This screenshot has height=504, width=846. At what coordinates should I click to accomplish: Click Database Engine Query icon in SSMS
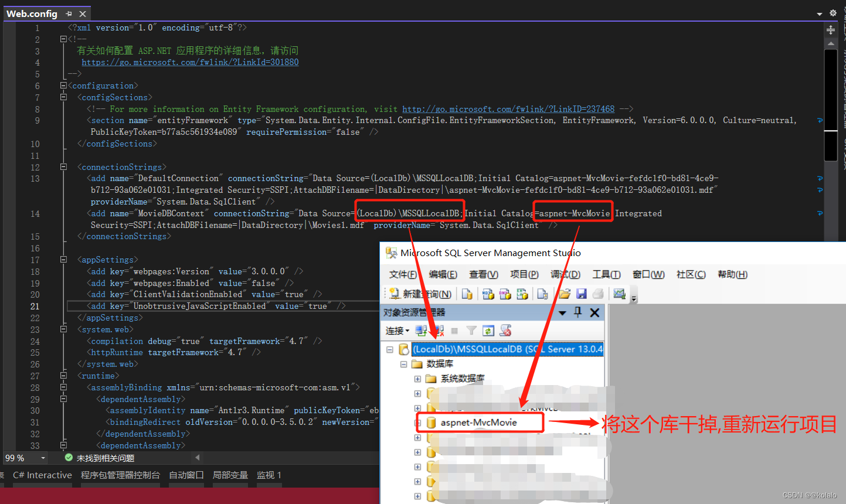(x=467, y=294)
